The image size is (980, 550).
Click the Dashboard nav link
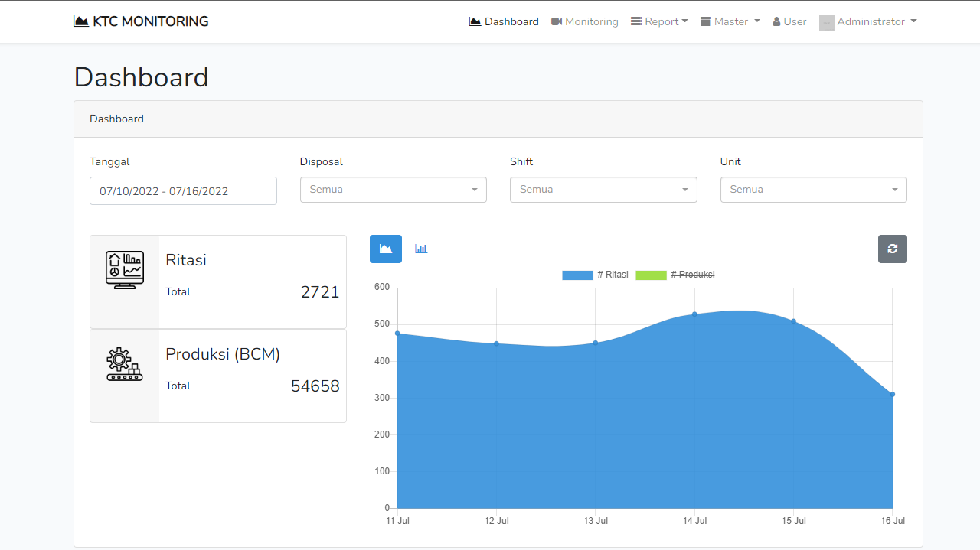click(x=504, y=21)
